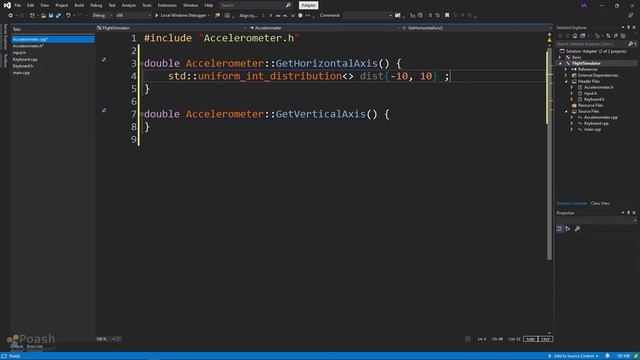Click the Visual Studio logo icon
This screenshot has height=360, width=640.
coord(7,5)
